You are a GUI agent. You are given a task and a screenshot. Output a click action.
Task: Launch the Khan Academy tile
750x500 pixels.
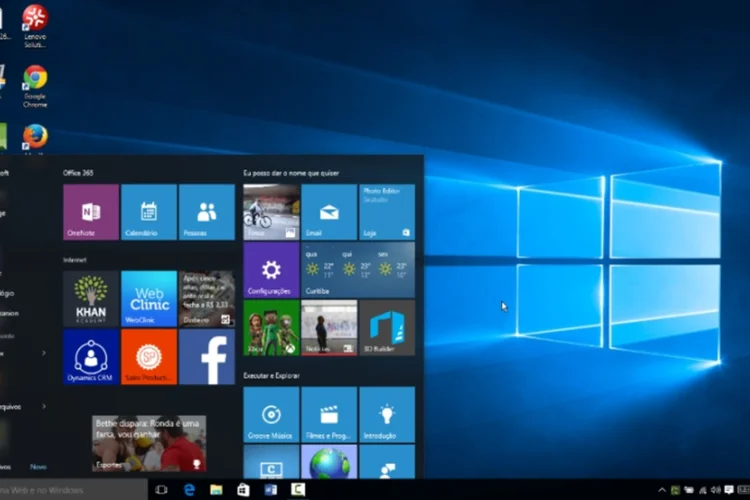coord(91,299)
